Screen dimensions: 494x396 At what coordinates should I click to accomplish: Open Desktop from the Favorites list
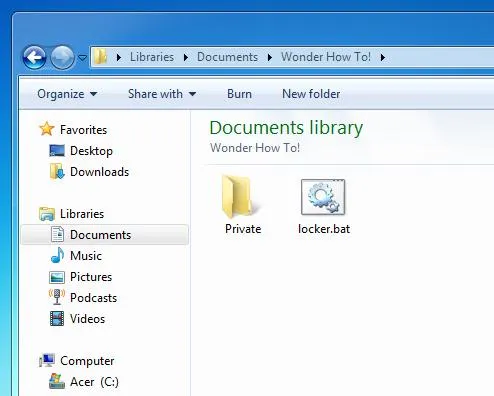(x=91, y=151)
